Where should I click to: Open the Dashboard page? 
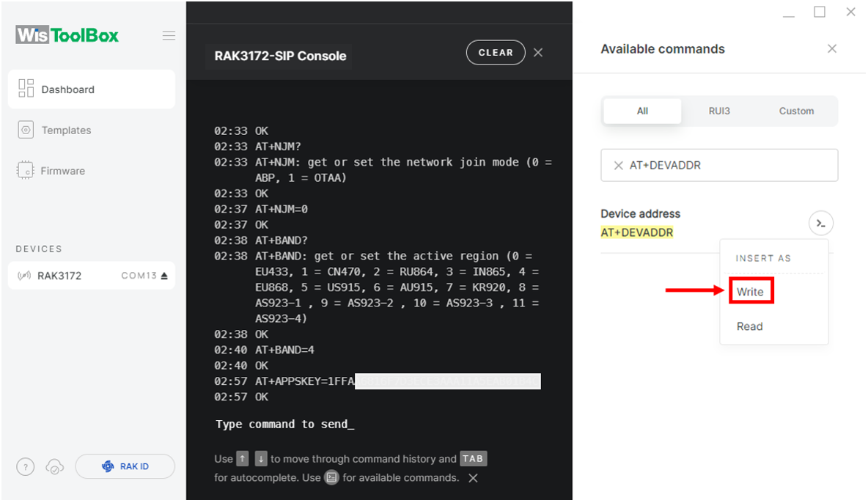point(92,89)
